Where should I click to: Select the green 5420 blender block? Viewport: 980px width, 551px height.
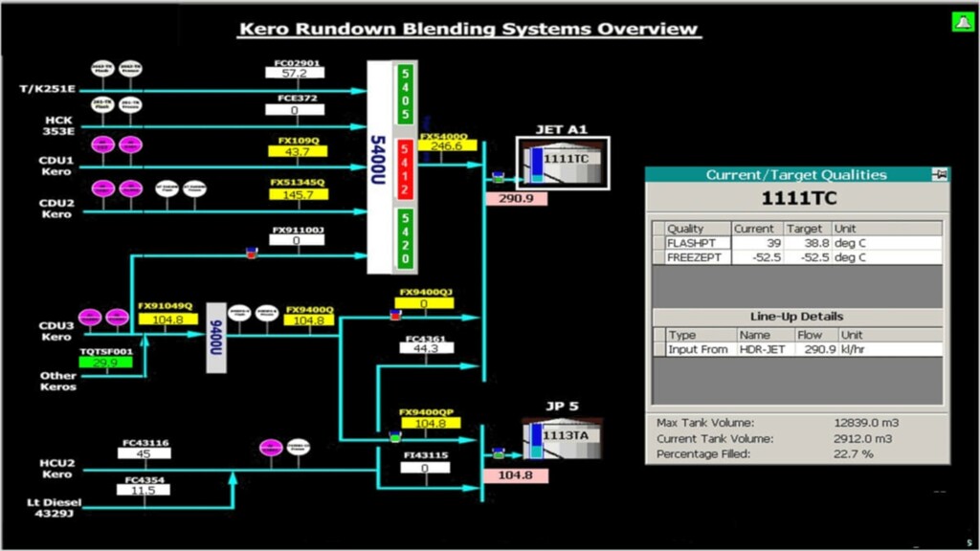(x=406, y=239)
